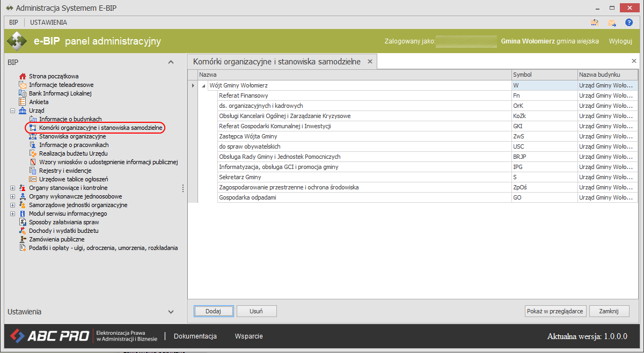This screenshot has height=353, width=644.
Task: Expand Samorządowe jednostki organizacyjne node
Action: [x=12, y=205]
